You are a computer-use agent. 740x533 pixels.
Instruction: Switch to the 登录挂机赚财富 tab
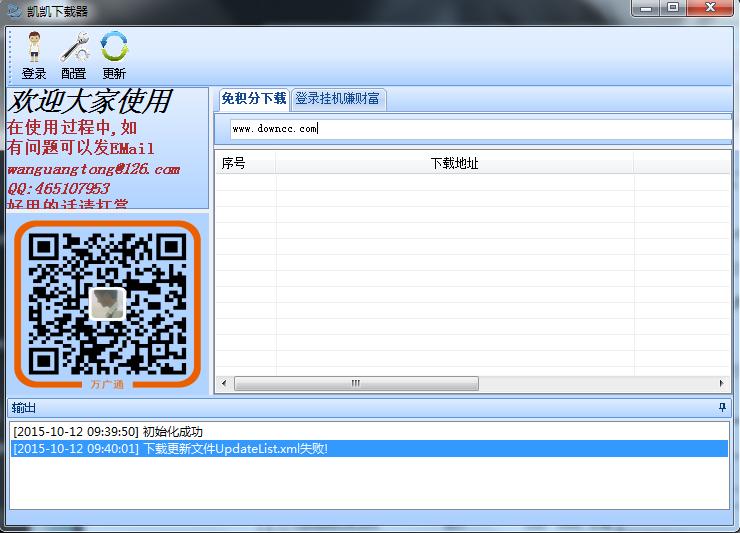pos(338,99)
